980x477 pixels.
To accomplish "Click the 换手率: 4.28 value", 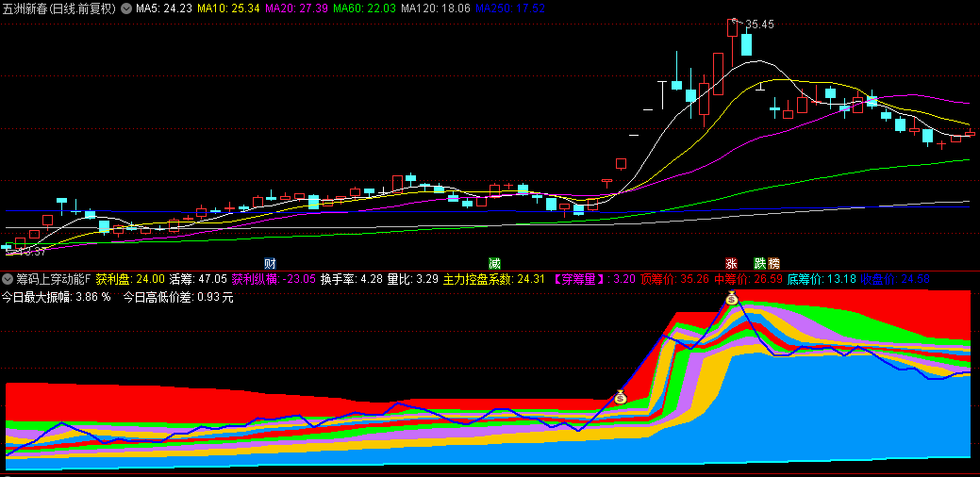I will pos(351,278).
